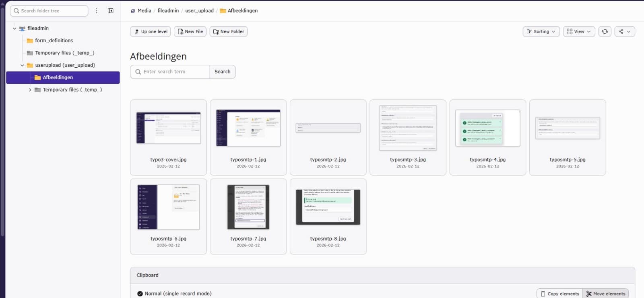Open the folder tree options menu
The width and height of the screenshot is (644, 298).
point(97,11)
